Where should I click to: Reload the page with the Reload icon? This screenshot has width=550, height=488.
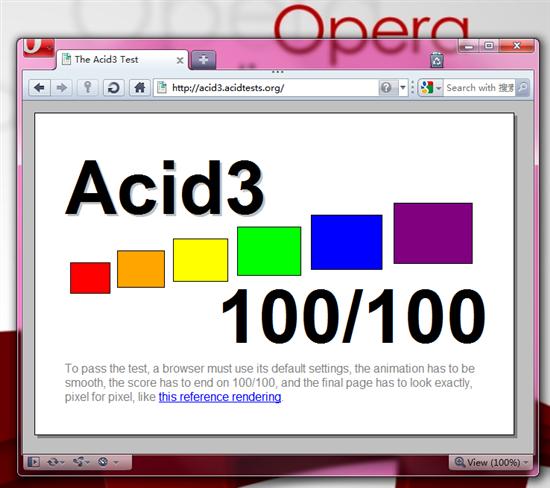[x=114, y=88]
